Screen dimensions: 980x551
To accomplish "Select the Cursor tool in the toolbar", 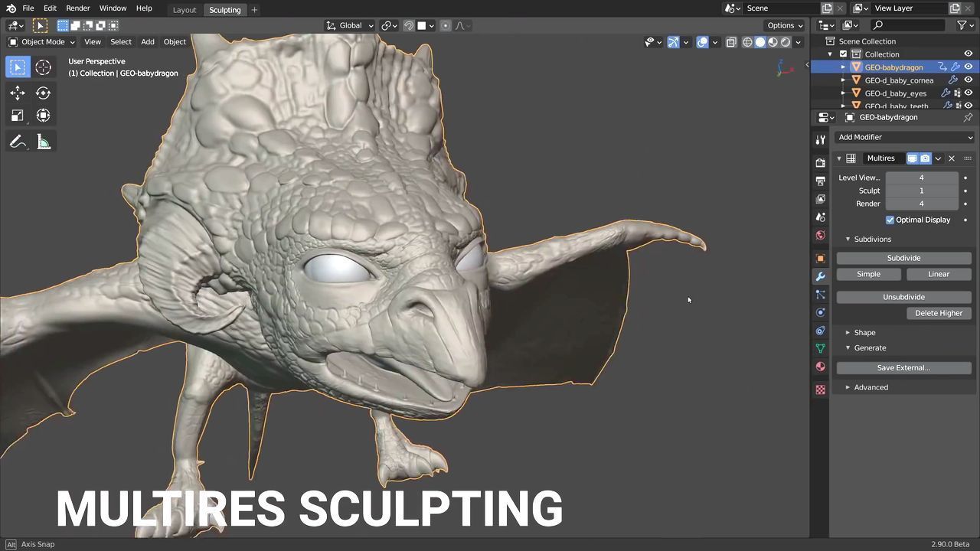I will tap(43, 67).
